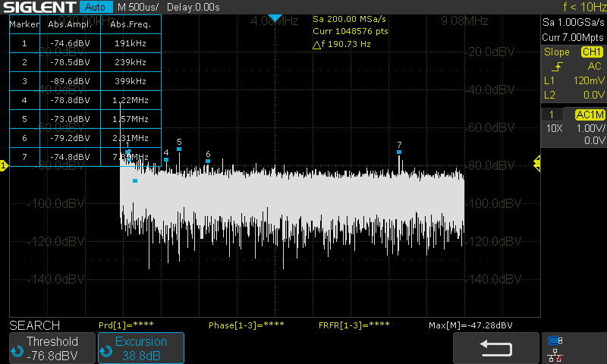Click the -78.5dBV amplitude cell
607x364 pixels.
70,62
